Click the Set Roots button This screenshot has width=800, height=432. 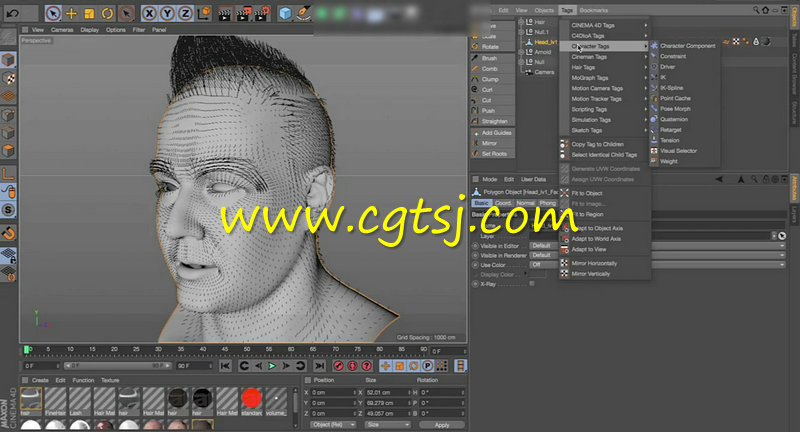pyautogui.click(x=492, y=154)
